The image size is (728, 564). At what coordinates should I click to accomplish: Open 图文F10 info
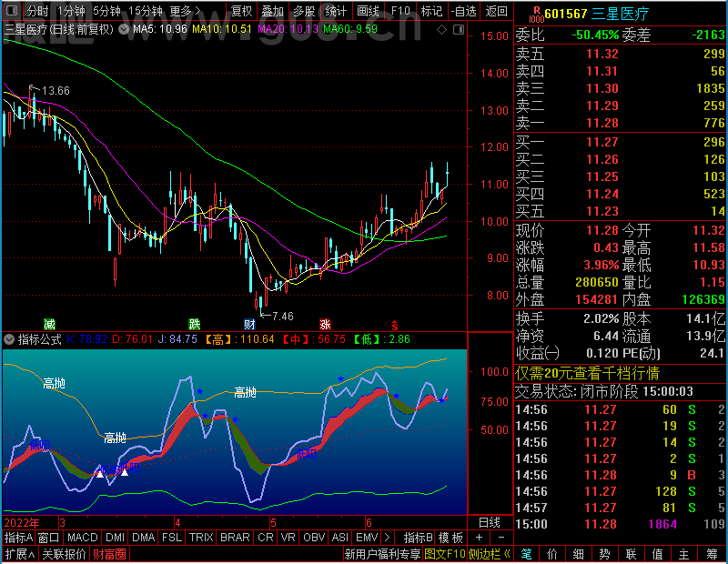tap(445, 554)
